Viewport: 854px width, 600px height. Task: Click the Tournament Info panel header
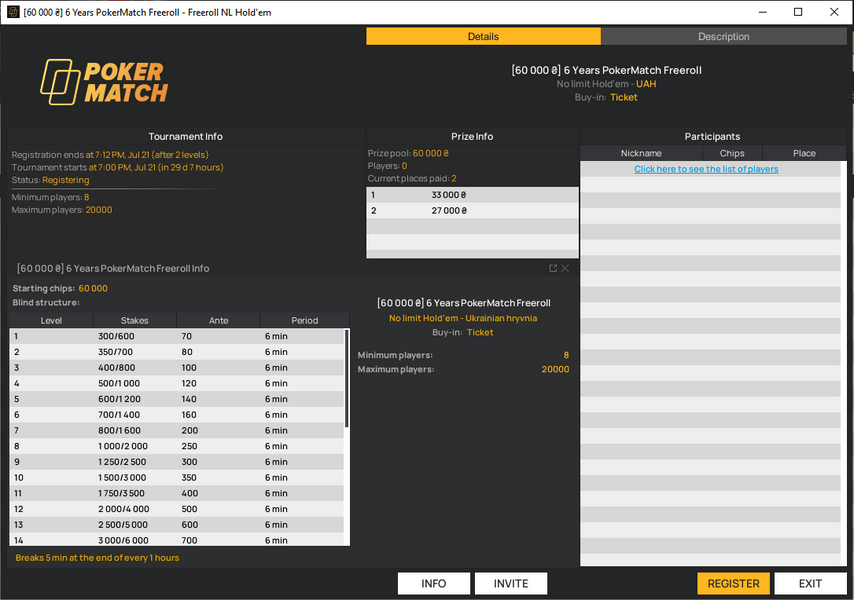(186, 137)
